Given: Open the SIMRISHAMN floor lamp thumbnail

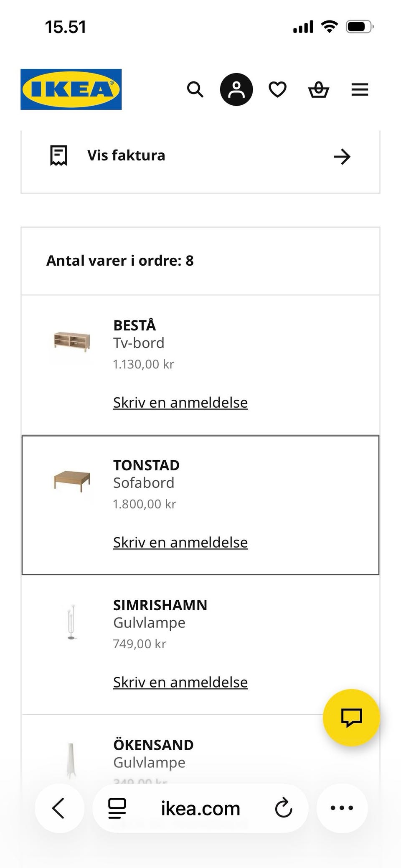Looking at the screenshot, I should (x=72, y=622).
